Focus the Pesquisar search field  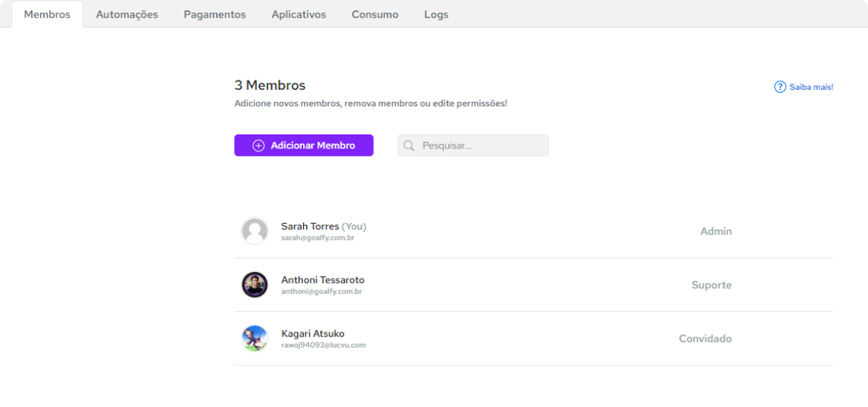473,146
